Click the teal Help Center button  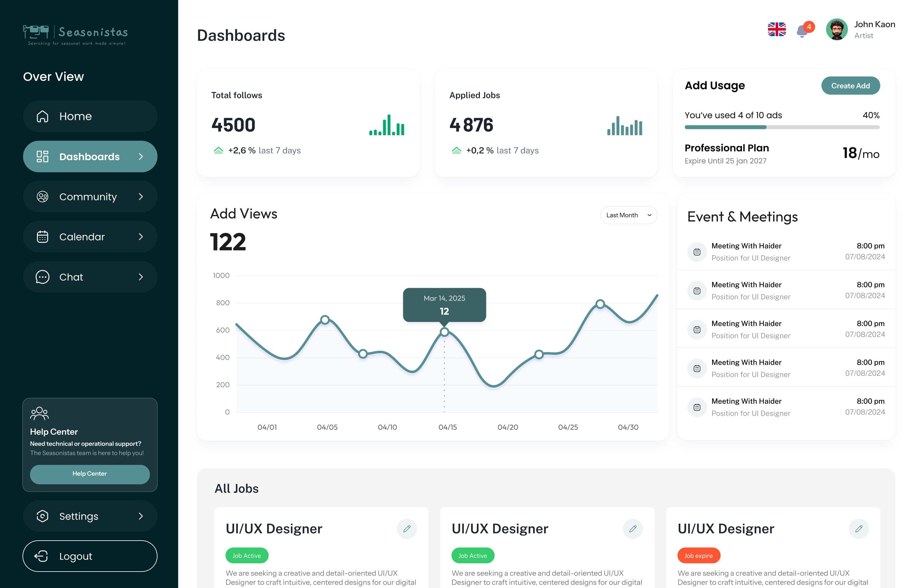(x=90, y=474)
